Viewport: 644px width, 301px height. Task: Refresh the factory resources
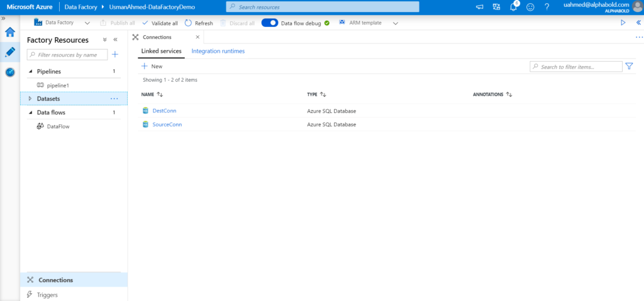(199, 23)
